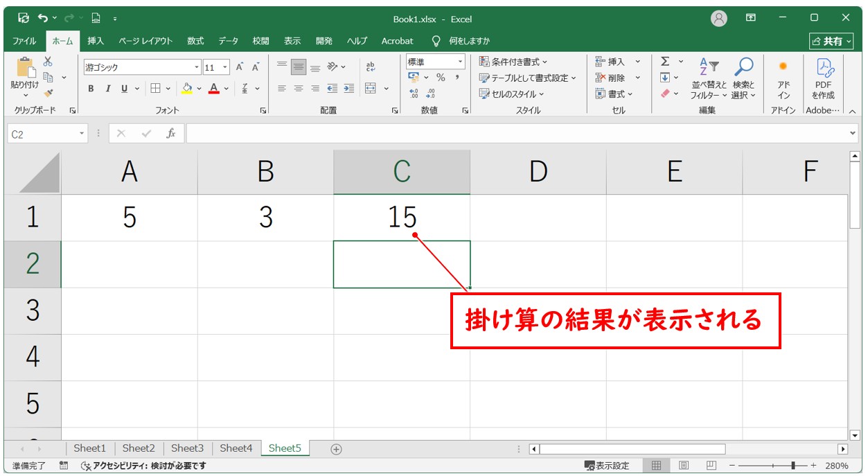The width and height of the screenshot is (868, 476).
Task: Toggle Italic formatting
Action: tap(108, 88)
